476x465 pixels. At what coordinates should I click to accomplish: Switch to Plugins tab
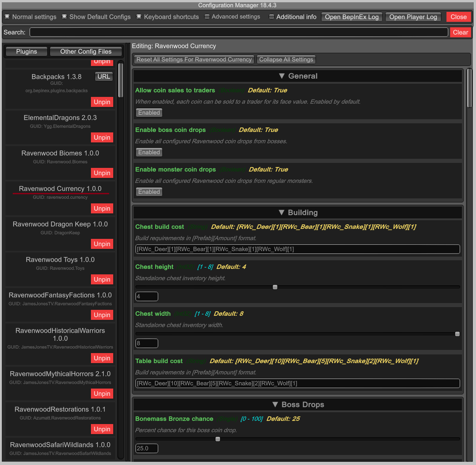click(x=26, y=51)
